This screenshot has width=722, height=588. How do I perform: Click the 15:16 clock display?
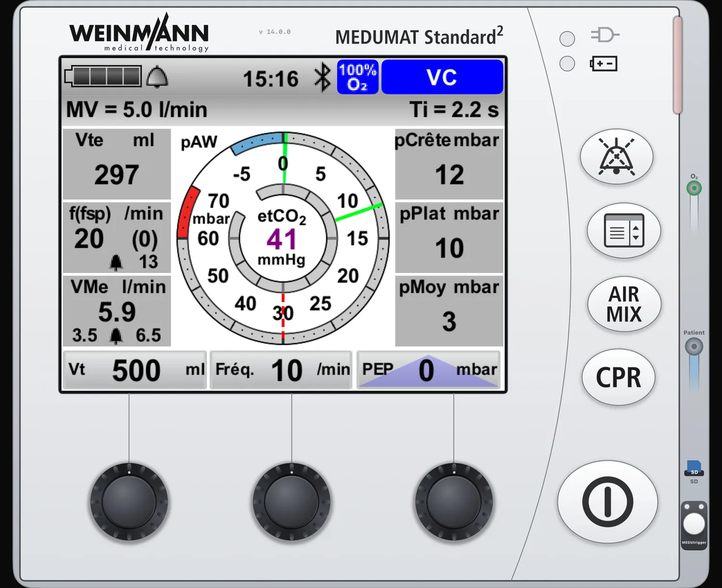[x=271, y=78]
